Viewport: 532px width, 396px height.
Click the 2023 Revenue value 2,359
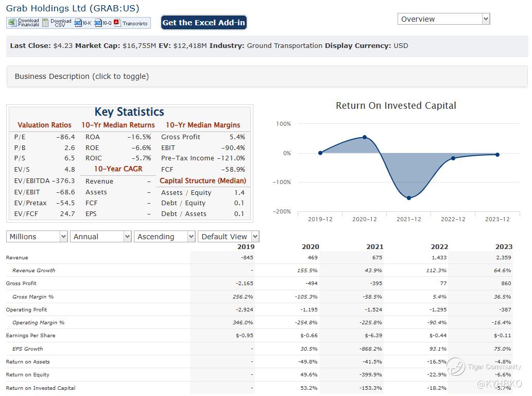pos(504,257)
